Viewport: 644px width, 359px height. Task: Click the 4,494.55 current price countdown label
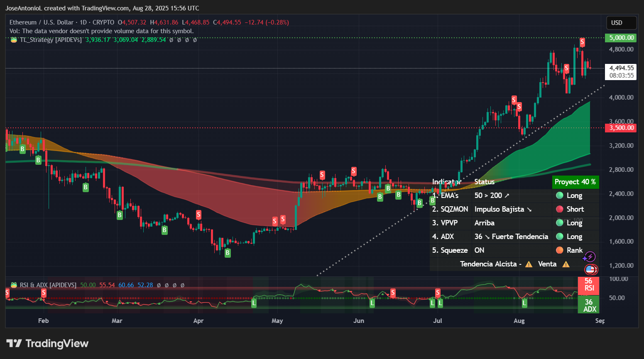coord(620,72)
